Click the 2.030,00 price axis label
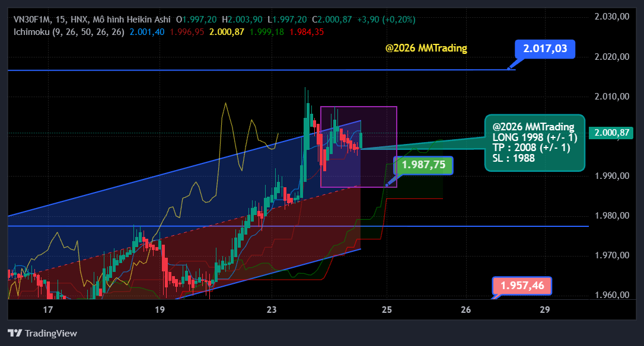644x346 pixels. pos(612,17)
